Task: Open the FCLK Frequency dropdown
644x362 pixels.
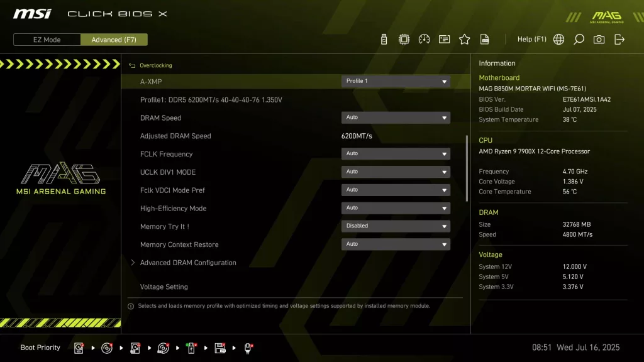Action: point(396,154)
